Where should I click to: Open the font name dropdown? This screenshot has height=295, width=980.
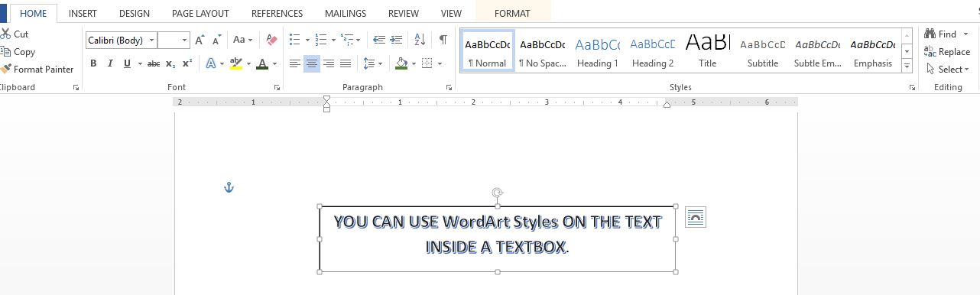tap(151, 40)
